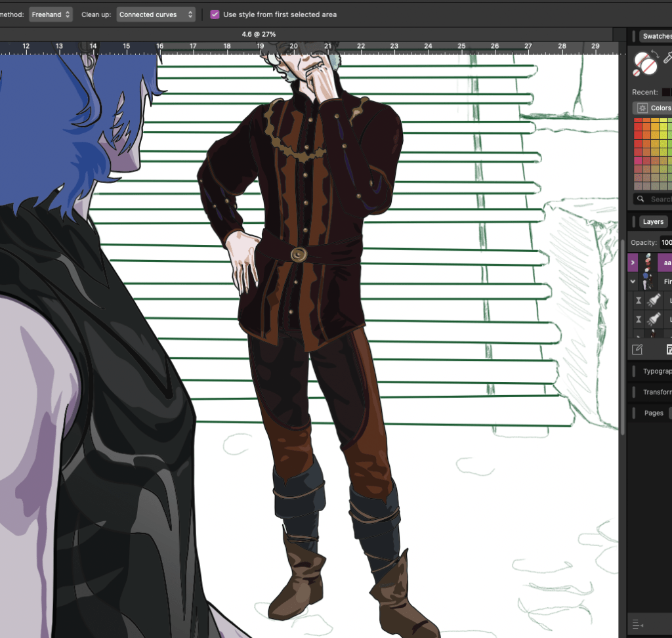Switch to the Swatches tab

pos(656,36)
